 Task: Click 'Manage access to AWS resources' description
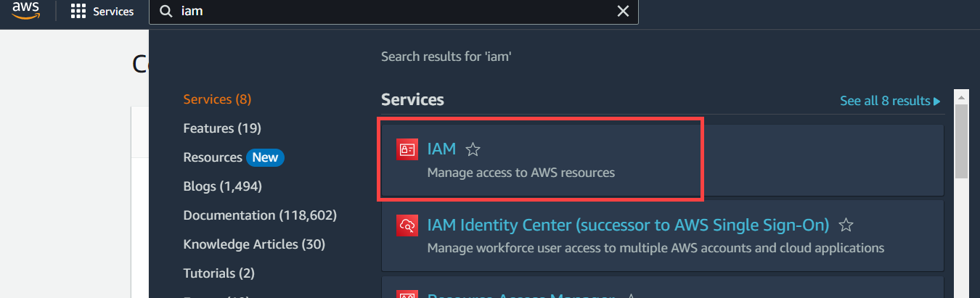[521, 173]
